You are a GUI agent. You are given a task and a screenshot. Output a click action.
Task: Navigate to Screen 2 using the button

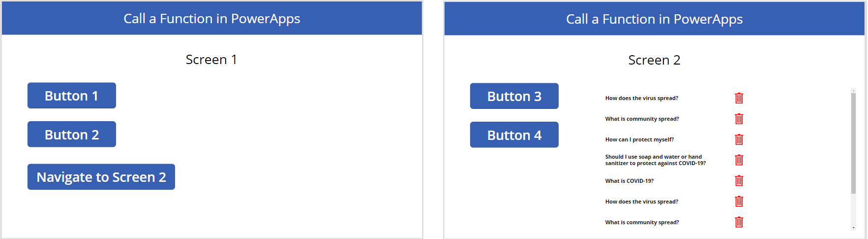pyautogui.click(x=101, y=177)
